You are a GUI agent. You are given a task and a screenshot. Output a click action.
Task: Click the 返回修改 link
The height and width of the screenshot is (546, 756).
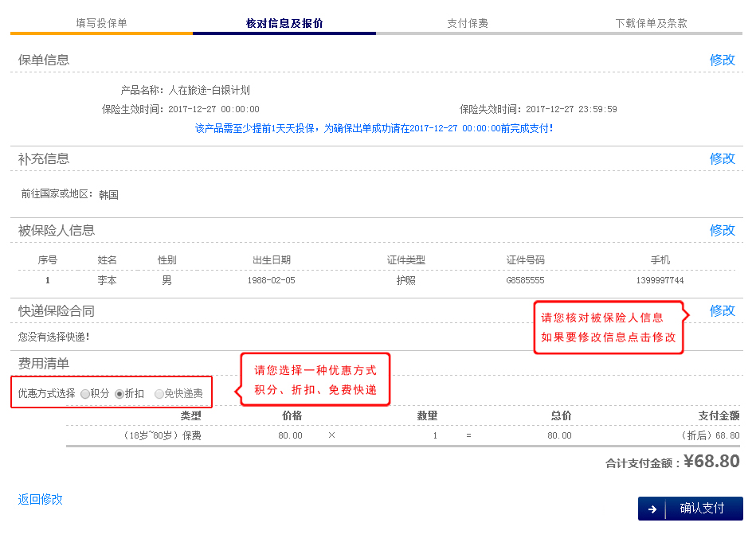[41, 499]
